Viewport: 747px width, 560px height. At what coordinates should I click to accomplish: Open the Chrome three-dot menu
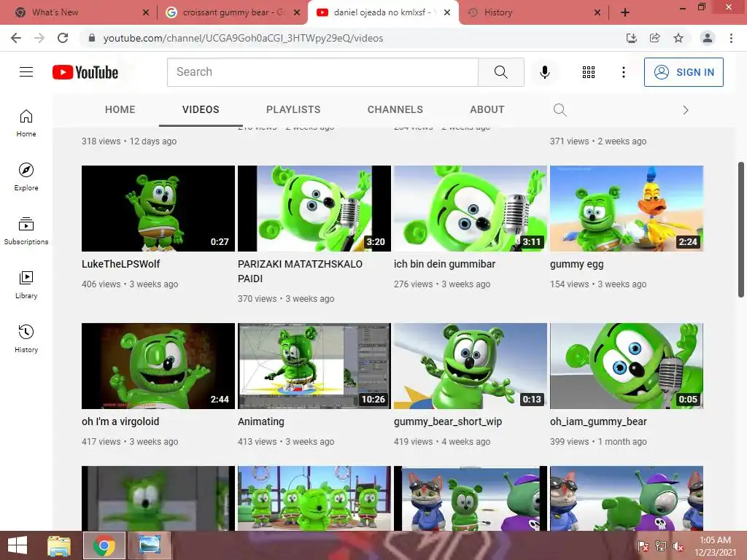(x=731, y=38)
